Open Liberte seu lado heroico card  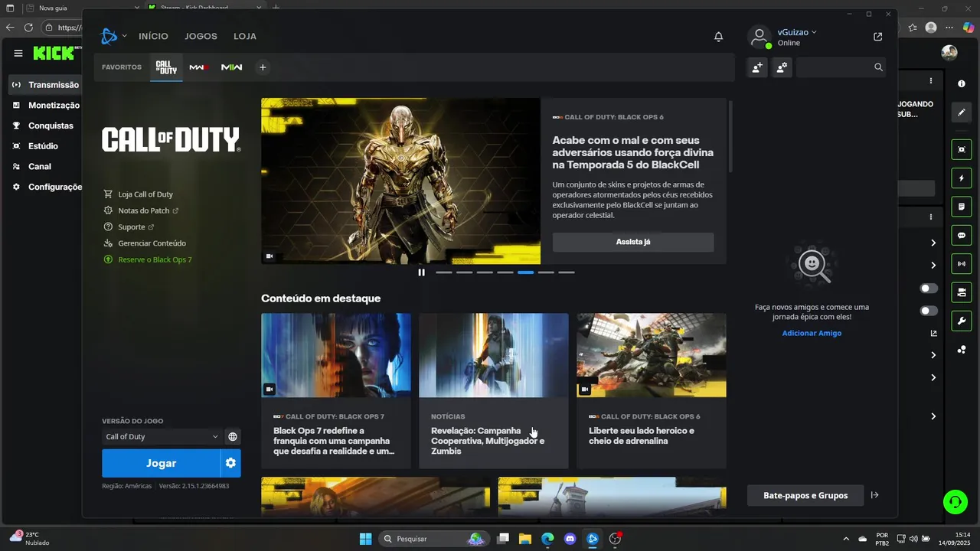point(652,390)
